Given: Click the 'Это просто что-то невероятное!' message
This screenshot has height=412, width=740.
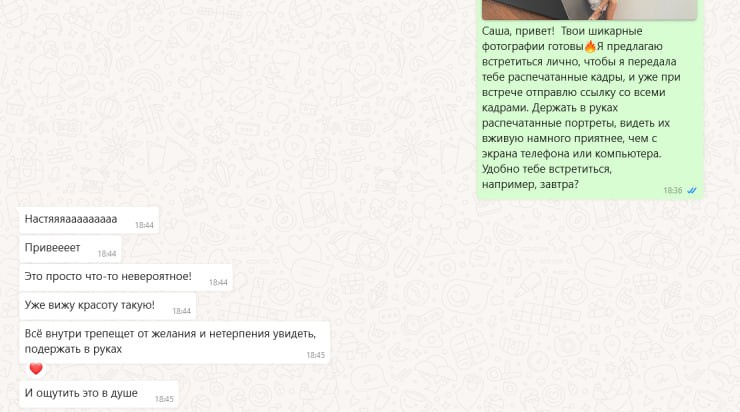Looking at the screenshot, I should (126, 277).
